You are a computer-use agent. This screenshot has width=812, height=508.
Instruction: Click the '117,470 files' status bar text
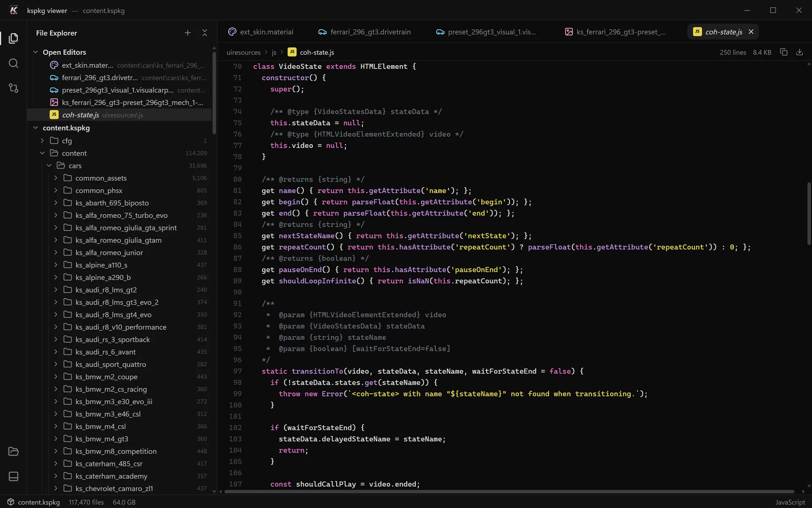point(86,502)
